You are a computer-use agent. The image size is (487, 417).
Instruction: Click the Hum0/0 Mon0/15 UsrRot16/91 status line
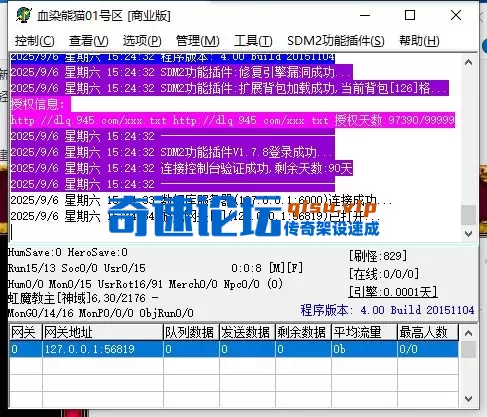(145, 284)
